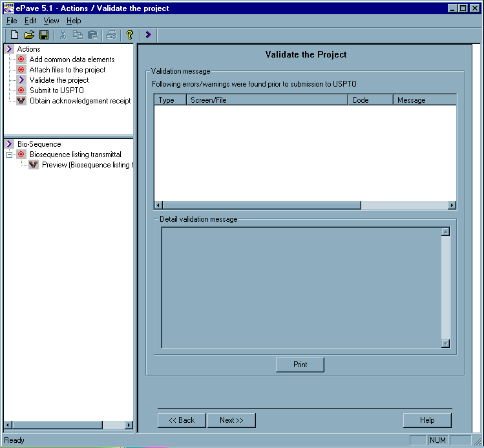This screenshot has width=484, height=448.
Task: Open a project with the folder icon
Action: click(29, 35)
